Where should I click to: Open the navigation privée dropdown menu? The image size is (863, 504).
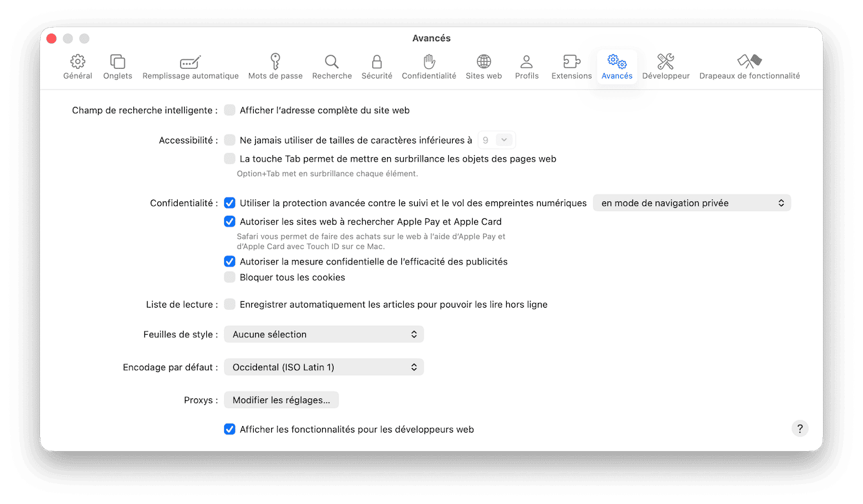692,202
